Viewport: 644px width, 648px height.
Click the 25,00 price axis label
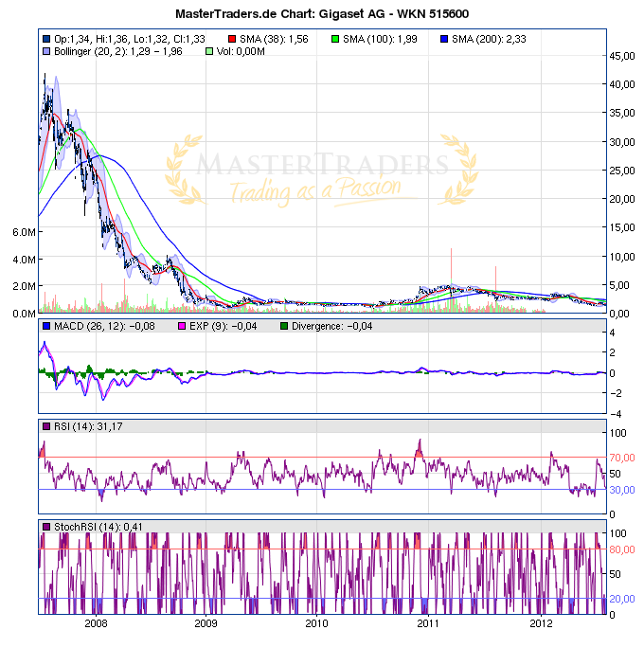(x=622, y=171)
